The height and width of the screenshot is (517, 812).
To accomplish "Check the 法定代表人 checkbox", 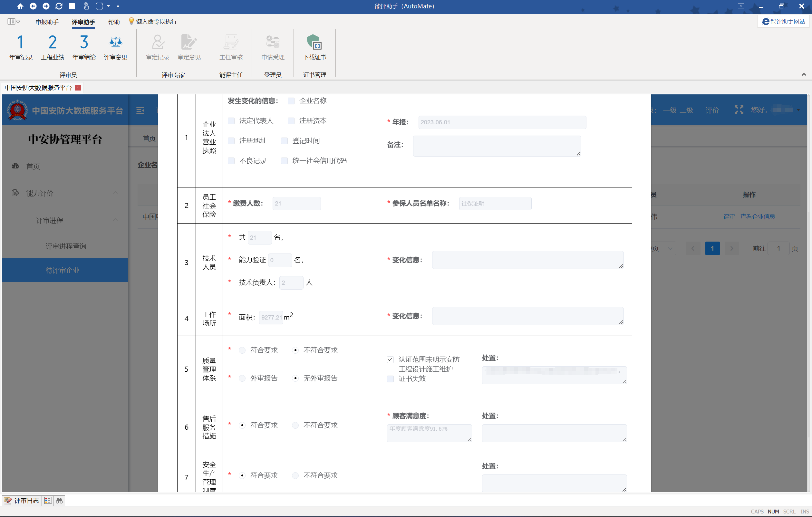I will coord(231,121).
